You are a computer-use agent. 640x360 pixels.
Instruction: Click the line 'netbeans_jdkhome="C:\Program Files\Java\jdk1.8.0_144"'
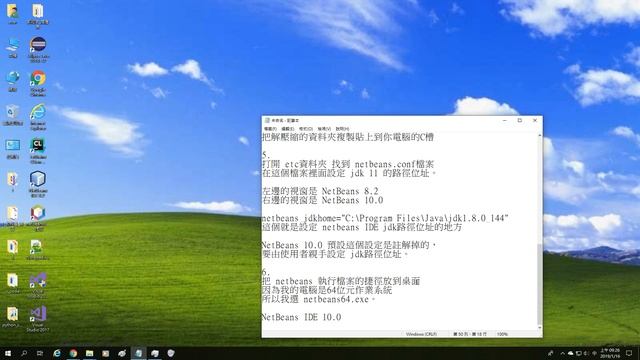click(385, 218)
